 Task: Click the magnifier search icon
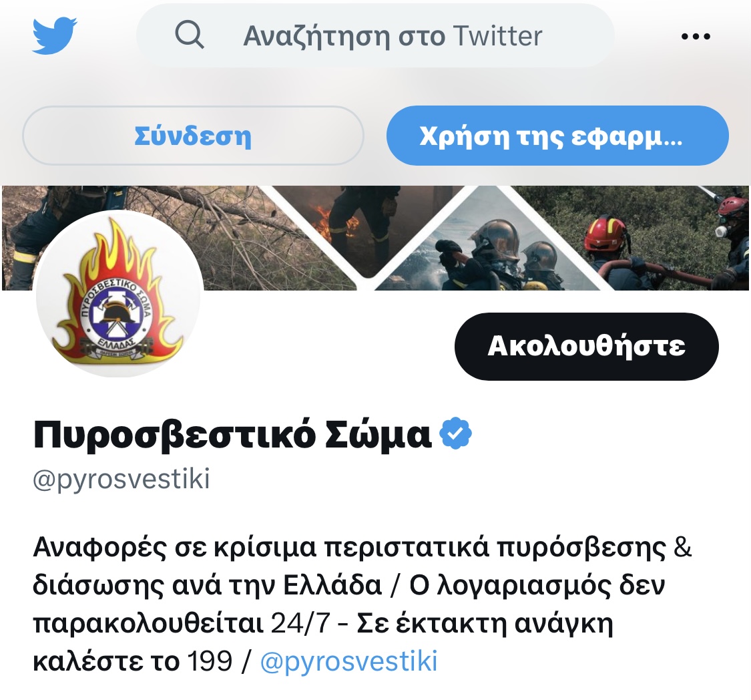point(189,35)
